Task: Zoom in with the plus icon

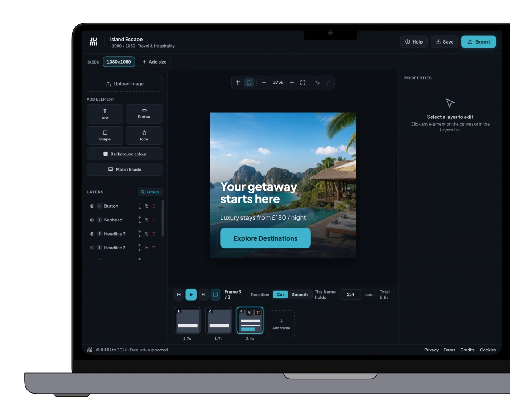Action: 292,82
